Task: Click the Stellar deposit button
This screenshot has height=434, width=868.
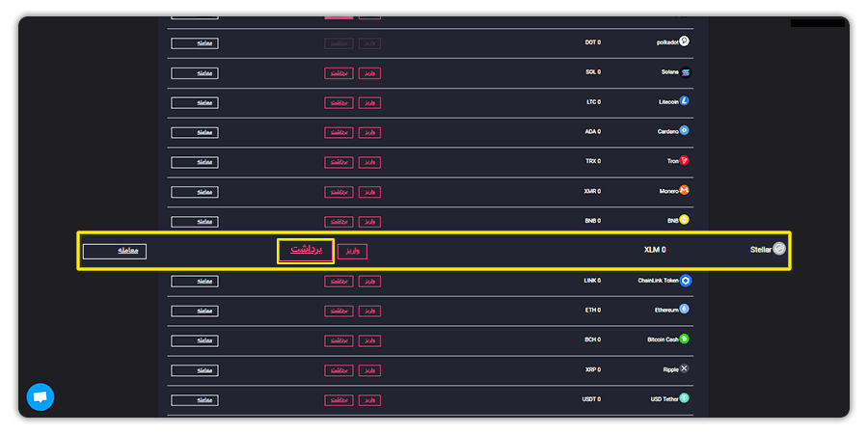Action: [353, 252]
